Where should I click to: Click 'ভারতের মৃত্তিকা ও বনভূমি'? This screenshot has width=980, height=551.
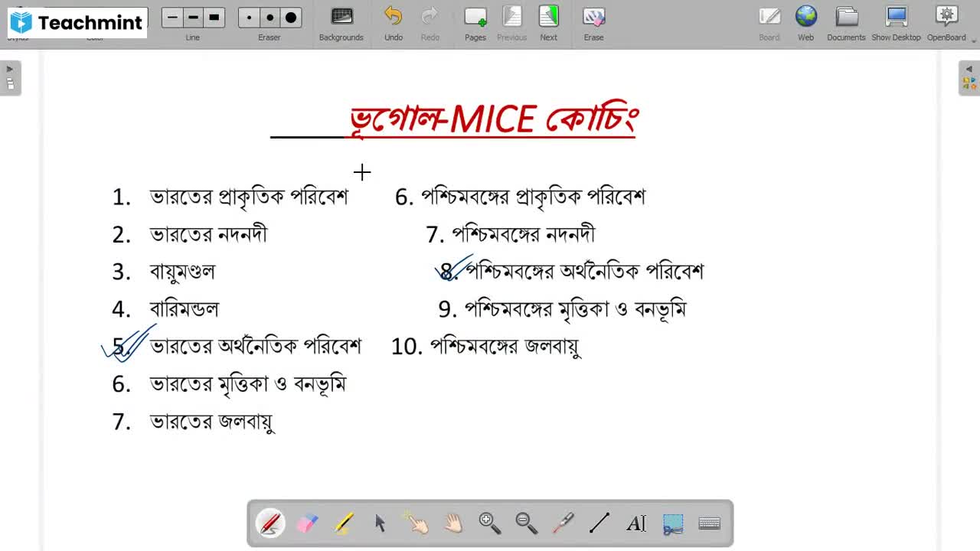click(x=248, y=384)
